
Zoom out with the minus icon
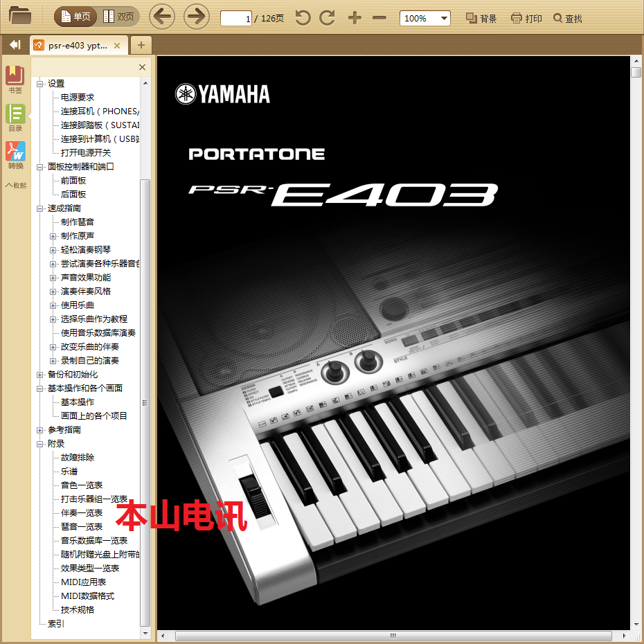coord(379,18)
